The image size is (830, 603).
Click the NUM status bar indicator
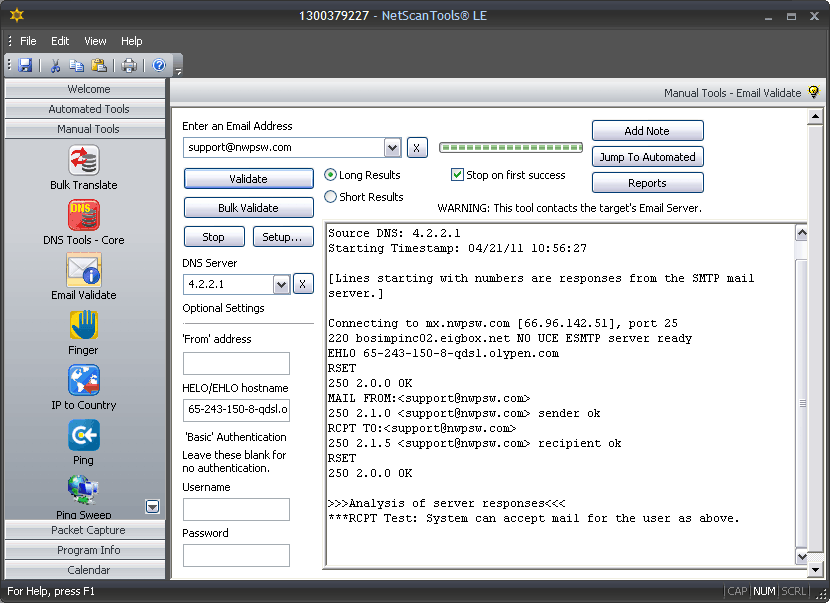coord(764,591)
